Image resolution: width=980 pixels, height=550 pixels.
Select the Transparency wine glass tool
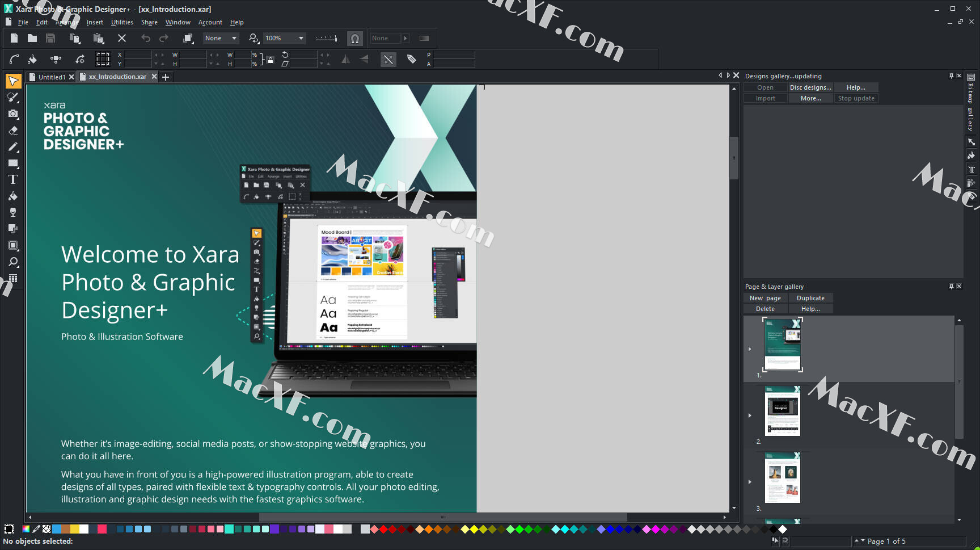click(x=13, y=212)
